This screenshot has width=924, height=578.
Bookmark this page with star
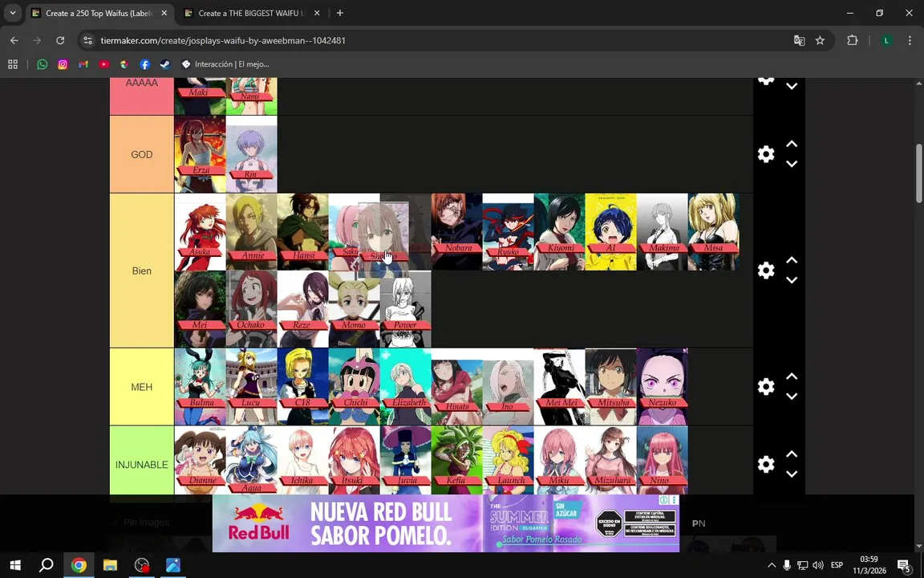pos(820,41)
